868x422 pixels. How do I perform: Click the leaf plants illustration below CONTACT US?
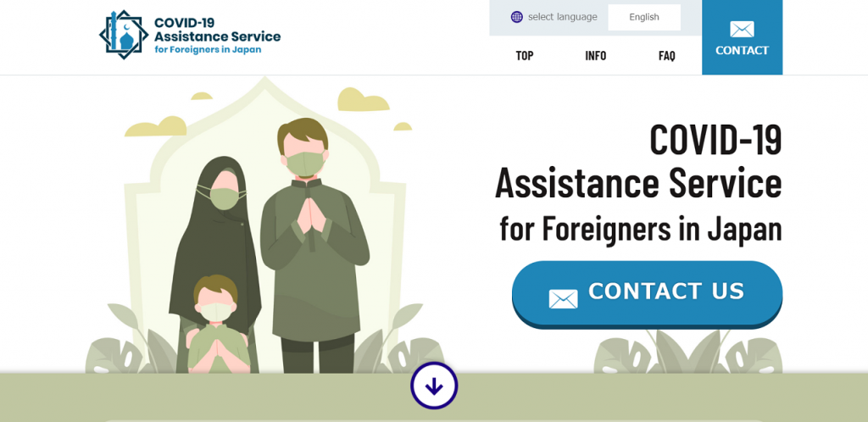click(x=688, y=351)
